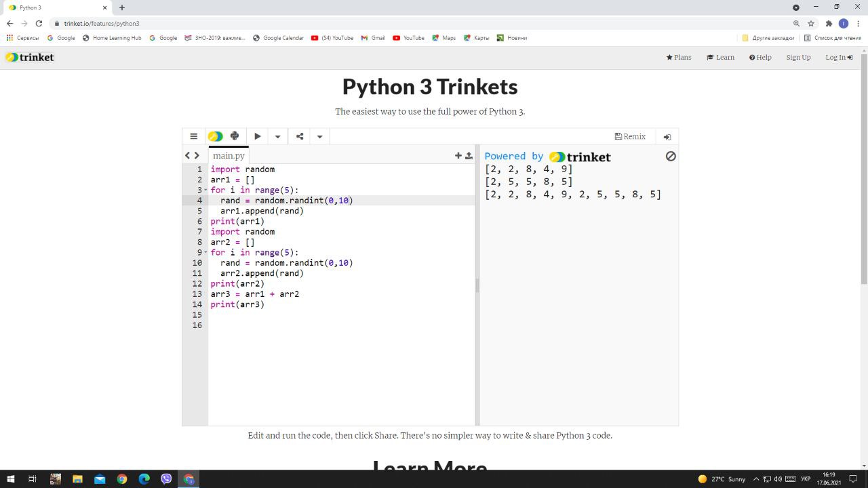
Task: Click the Sign Up link
Action: point(798,57)
